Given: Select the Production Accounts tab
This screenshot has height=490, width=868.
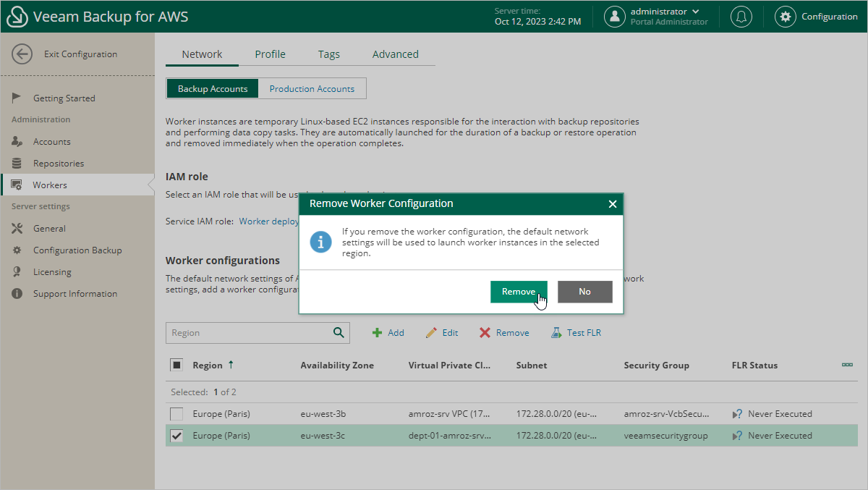Looking at the screenshot, I should (x=312, y=89).
